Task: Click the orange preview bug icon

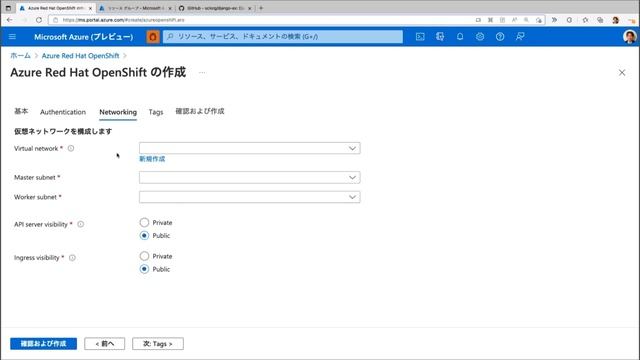Action: 153,37
